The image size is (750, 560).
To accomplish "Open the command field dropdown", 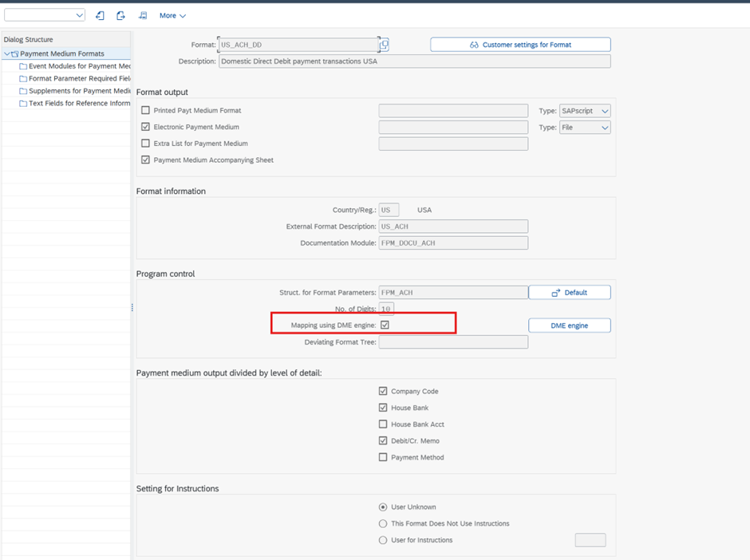I will [x=80, y=15].
